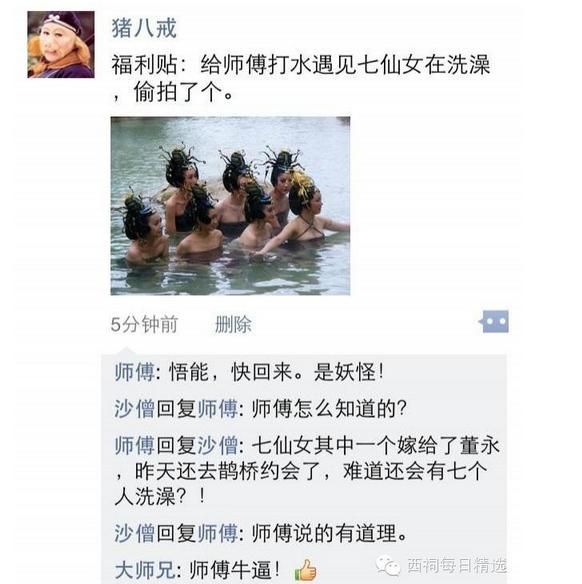Image resolution: width=582 pixels, height=584 pixels.
Task: Tap the 5分钟前 timestamp
Action: [x=144, y=324]
